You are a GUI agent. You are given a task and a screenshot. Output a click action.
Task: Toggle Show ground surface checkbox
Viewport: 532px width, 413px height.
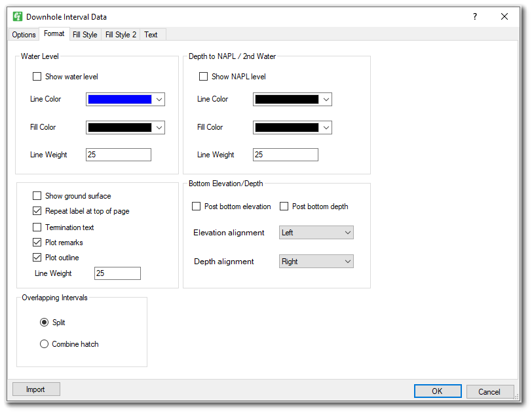pos(37,196)
